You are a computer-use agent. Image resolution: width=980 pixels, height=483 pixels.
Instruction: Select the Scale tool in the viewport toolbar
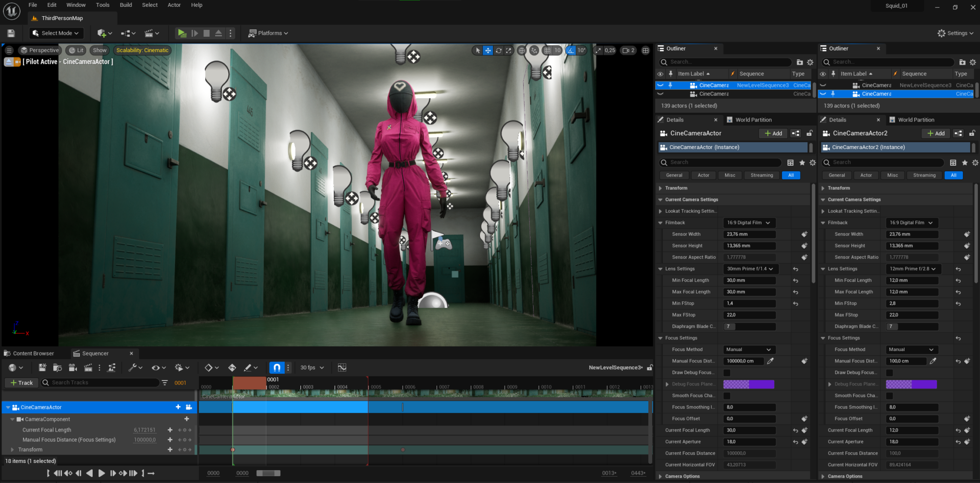[x=508, y=50]
